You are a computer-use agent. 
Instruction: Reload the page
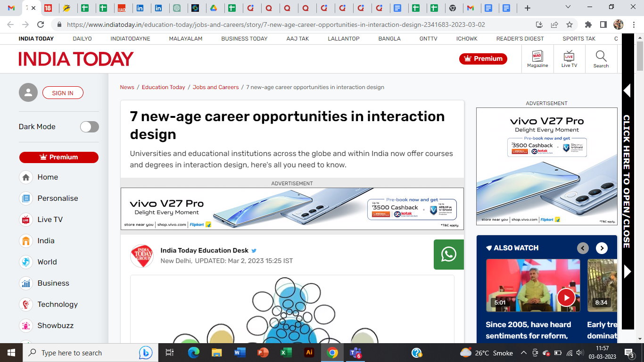pyautogui.click(x=41, y=25)
